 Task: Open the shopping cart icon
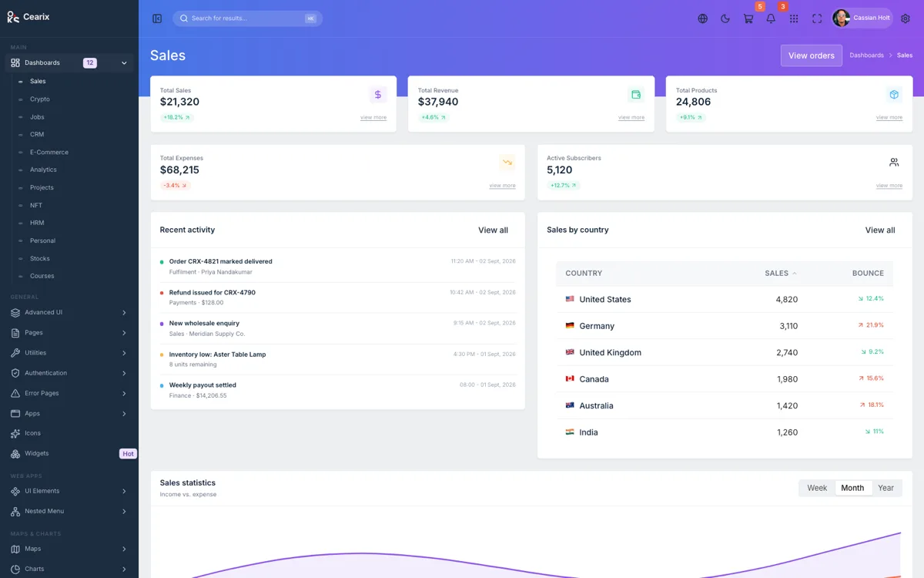click(748, 18)
